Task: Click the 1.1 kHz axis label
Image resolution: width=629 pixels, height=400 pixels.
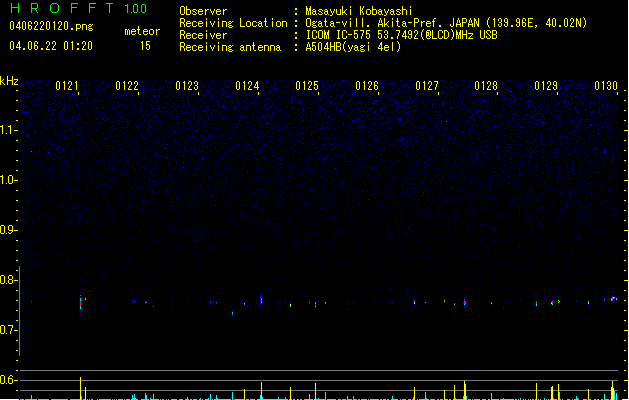Action: pyautogui.click(x=8, y=130)
